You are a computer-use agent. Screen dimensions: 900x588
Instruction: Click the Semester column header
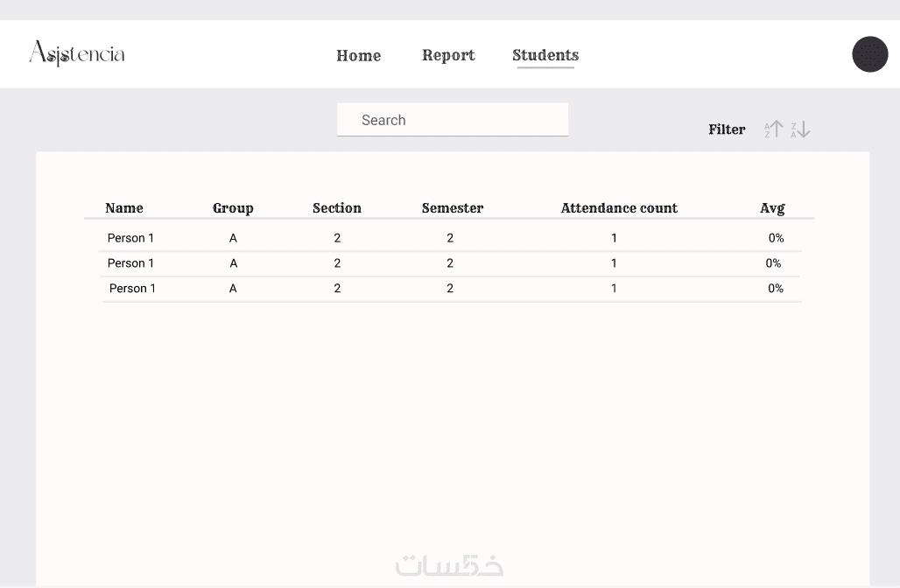pos(453,208)
